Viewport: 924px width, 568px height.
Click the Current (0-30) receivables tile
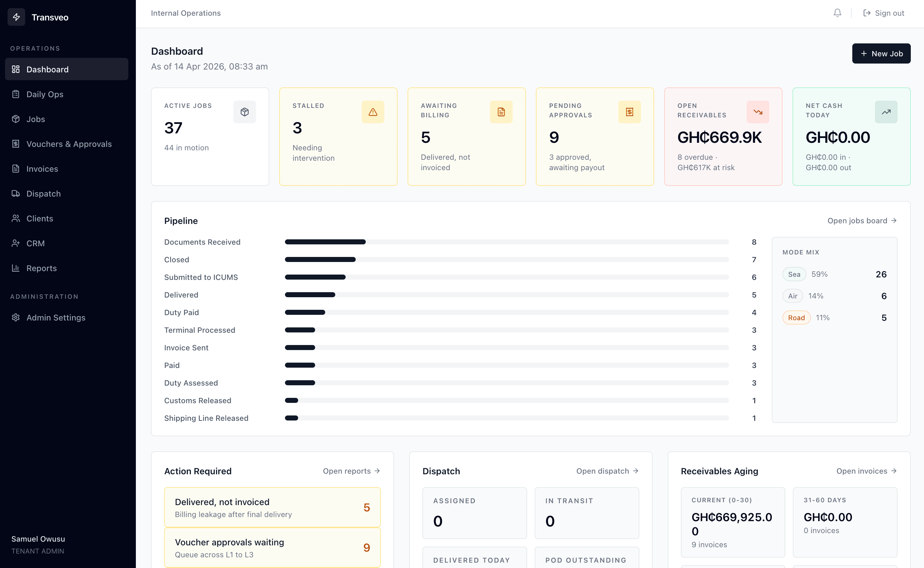click(x=733, y=522)
